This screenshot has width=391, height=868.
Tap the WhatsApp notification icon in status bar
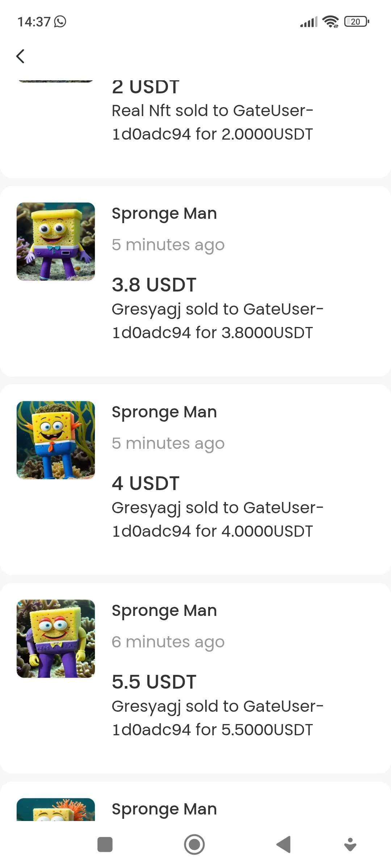click(x=60, y=22)
